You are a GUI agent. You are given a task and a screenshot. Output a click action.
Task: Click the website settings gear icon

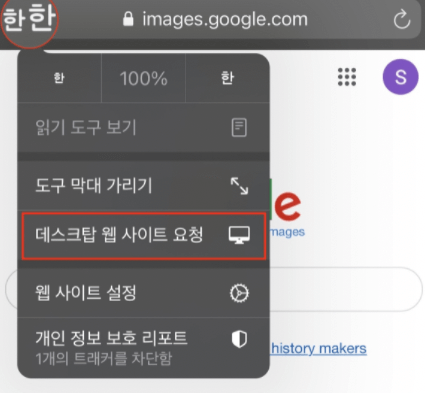click(x=239, y=293)
